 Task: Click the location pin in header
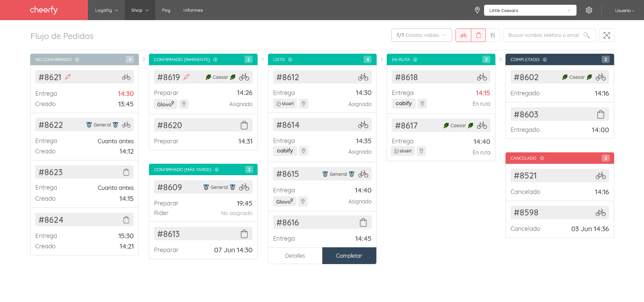click(477, 10)
